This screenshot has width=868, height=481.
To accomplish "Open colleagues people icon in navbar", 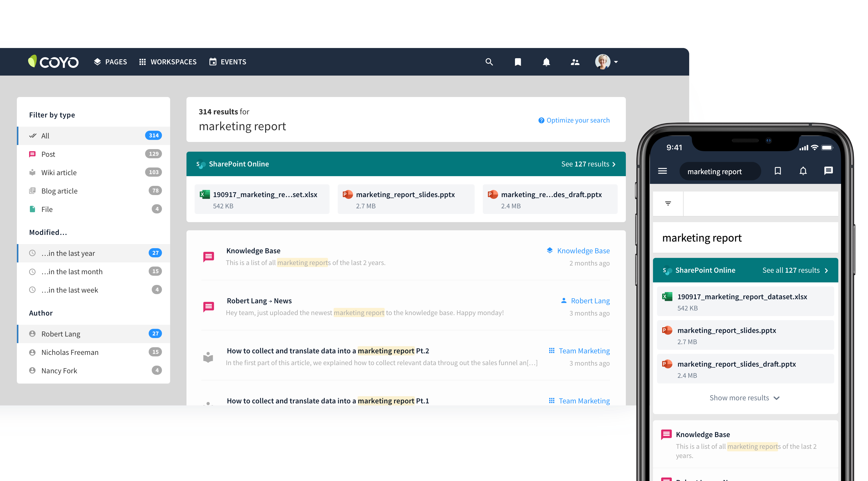I will pyautogui.click(x=575, y=62).
